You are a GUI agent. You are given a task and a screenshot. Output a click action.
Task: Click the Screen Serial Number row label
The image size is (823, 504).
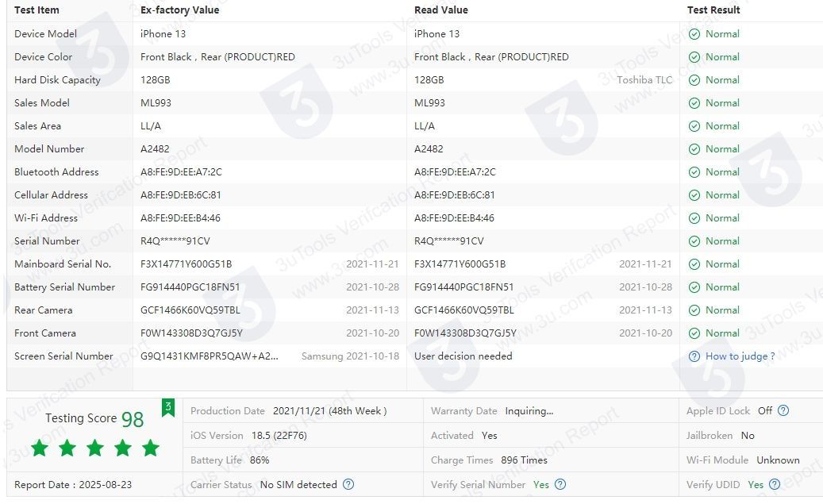(x=63, y=356)
